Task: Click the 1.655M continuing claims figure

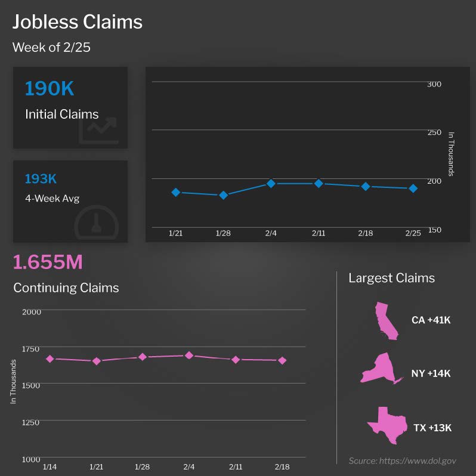Action: [48, 262]
